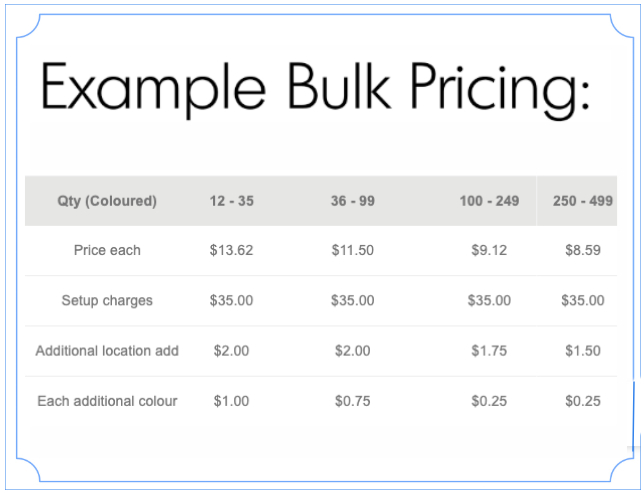Click the "Example Bulk Pricing:" heading
The width and height of the screenshot is (644, 493).
click(x=313, y=88)
